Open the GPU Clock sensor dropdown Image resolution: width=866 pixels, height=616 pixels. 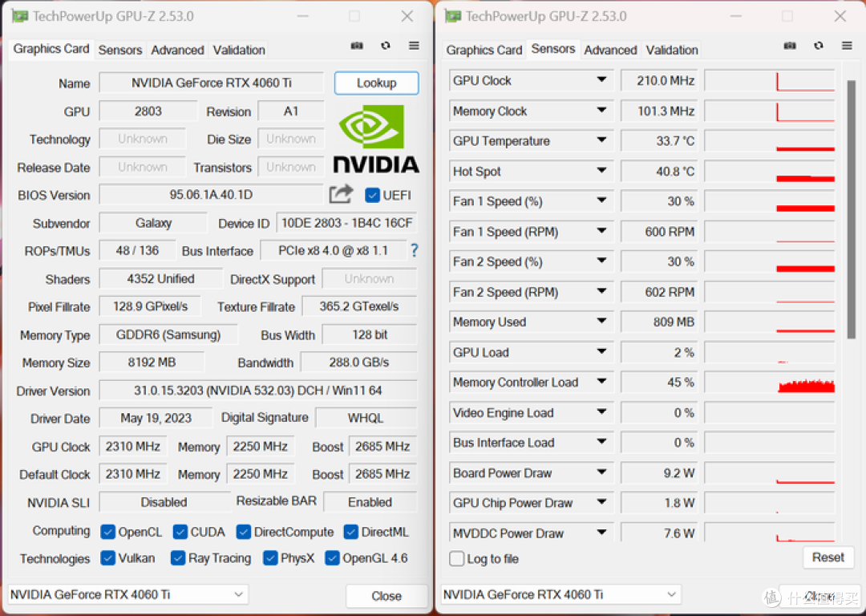pyautogui.click(x=602, y=80)
